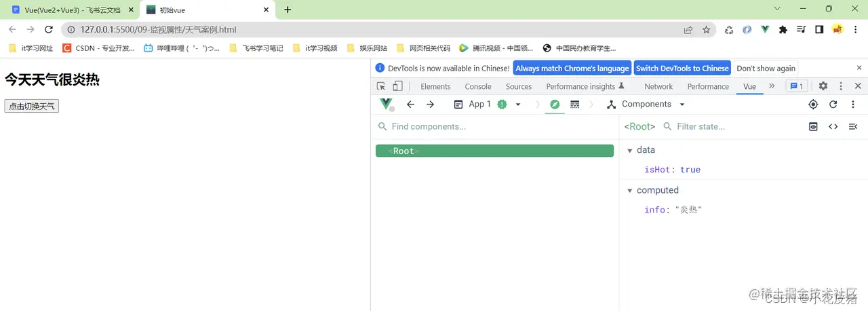This screenshot has width=868, height=311.
Task: Open new browser tab
Action: pos(288,10)
